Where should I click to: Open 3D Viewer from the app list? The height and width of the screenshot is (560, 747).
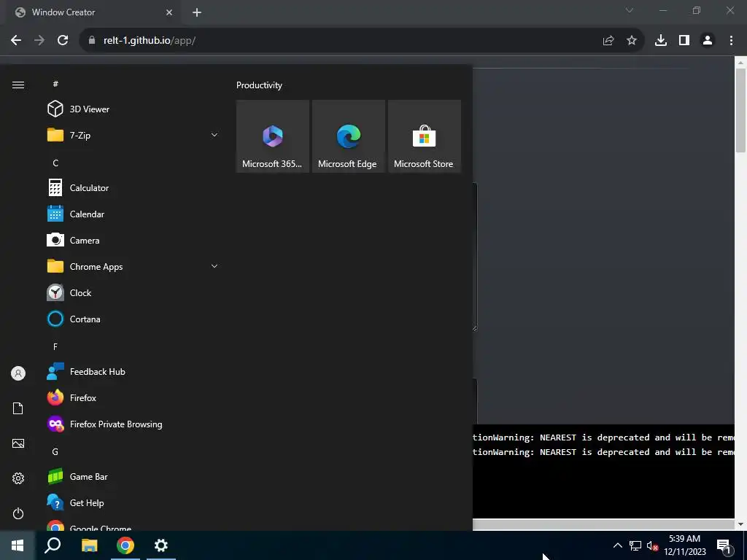(x=133, y=109)
